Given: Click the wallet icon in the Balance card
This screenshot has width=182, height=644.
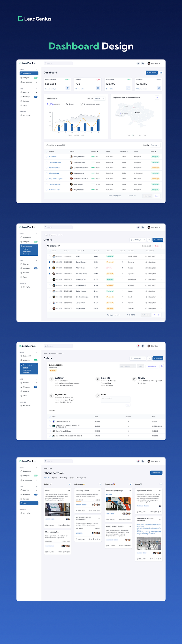Looking at the screenshot, I should coord(159,88).
